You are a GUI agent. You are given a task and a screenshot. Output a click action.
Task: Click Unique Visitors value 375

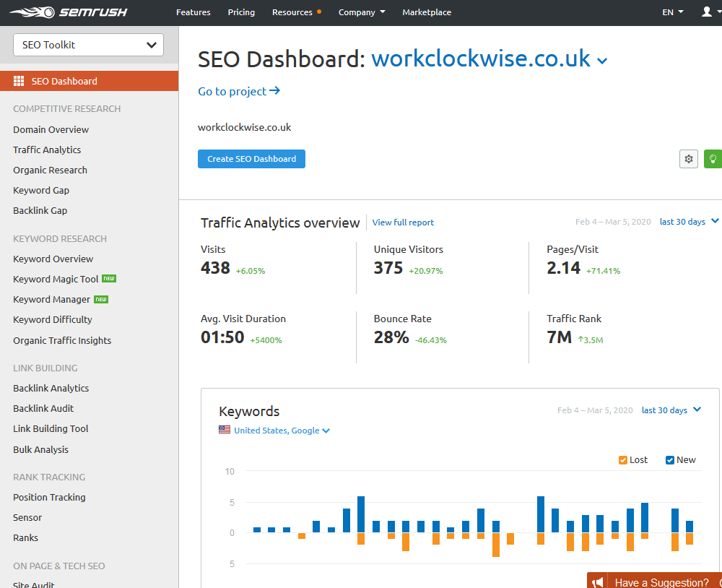[x=388, y=268]
